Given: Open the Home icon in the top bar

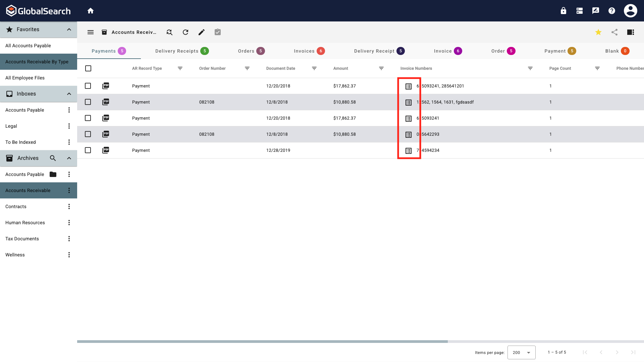Looking at the screenshot, I should click(91, 10).
